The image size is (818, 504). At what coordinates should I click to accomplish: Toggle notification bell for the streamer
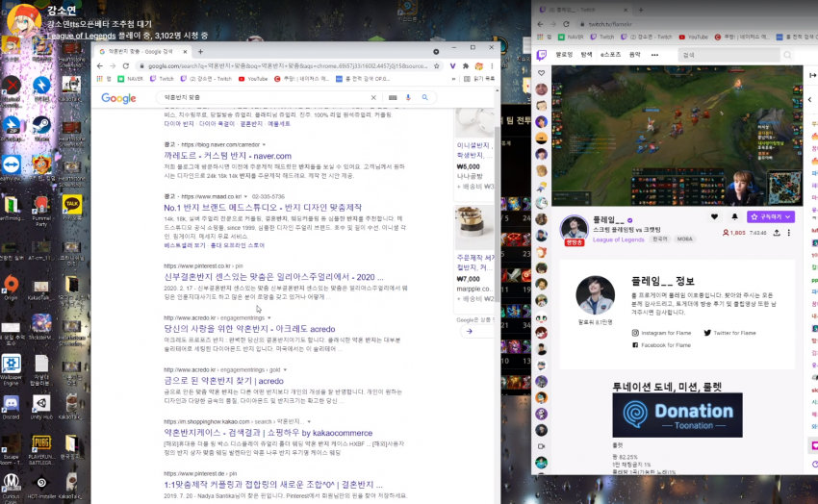click(734, 216)
